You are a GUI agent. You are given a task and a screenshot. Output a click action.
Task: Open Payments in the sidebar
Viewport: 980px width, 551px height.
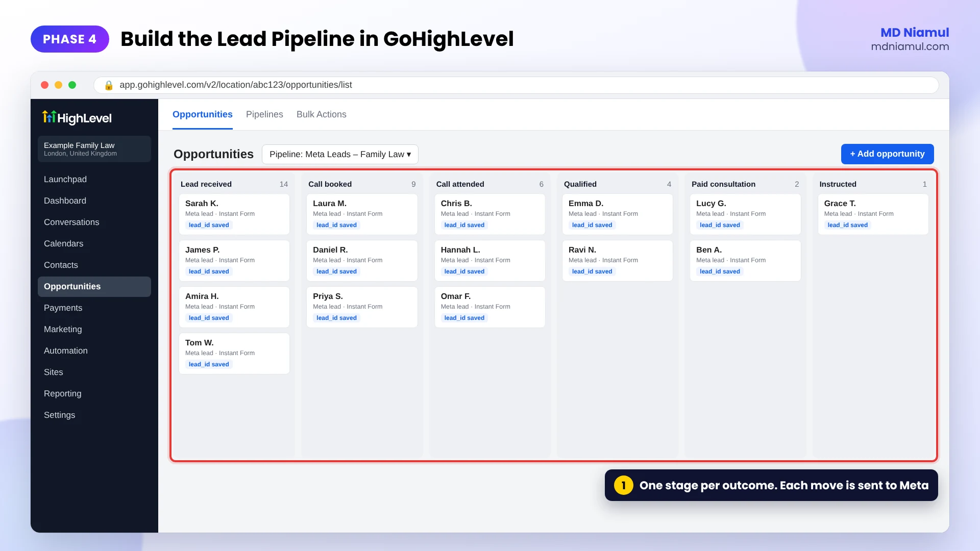[94, 308]
